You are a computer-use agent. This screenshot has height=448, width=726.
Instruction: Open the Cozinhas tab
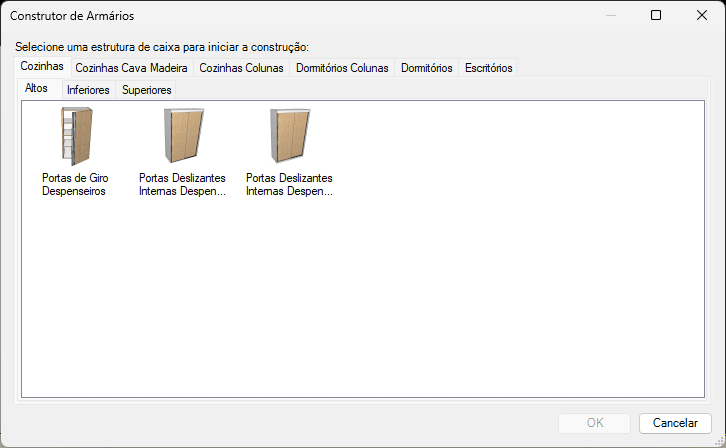tap(42, 67)
